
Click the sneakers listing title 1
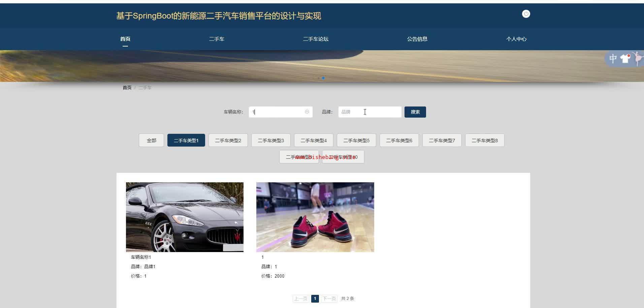pos(263,257)
